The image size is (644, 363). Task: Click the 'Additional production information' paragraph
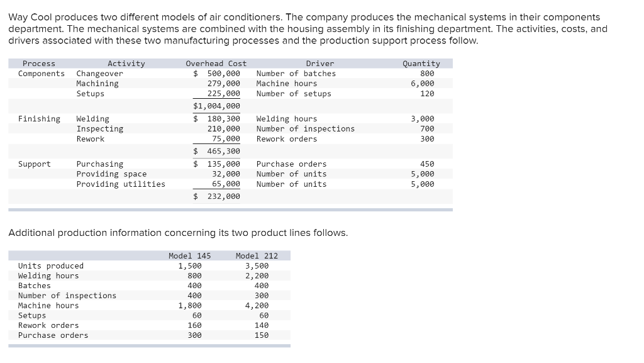click(x=178, y=233)
